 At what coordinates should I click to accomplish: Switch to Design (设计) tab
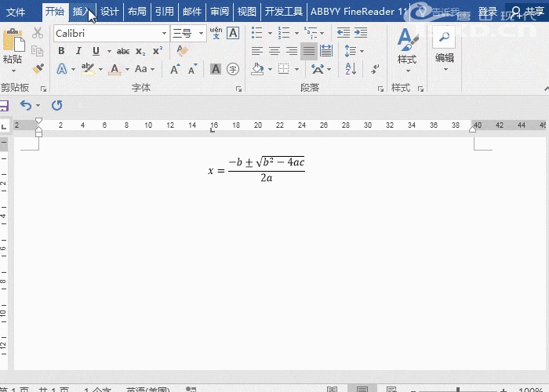pos(110,12)
